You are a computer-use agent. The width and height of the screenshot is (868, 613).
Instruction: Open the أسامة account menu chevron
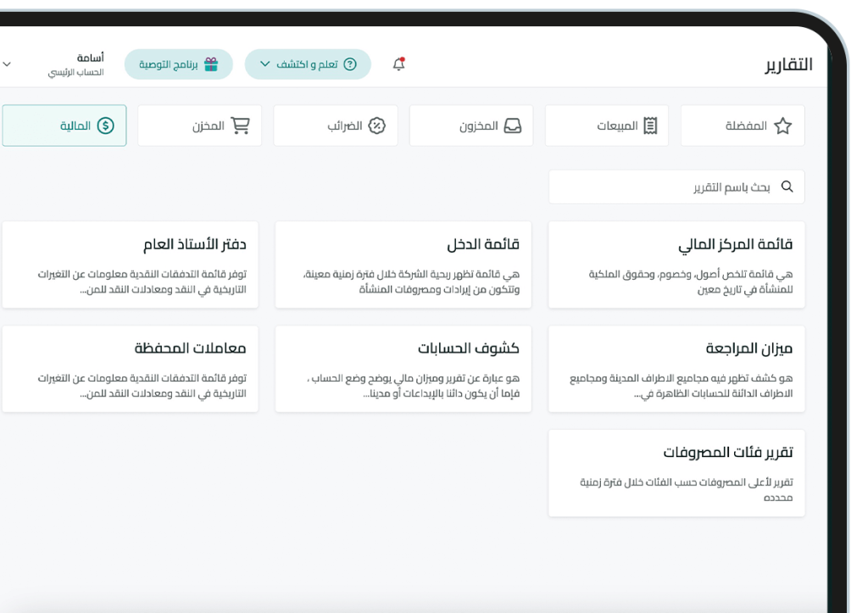[7, 64]
